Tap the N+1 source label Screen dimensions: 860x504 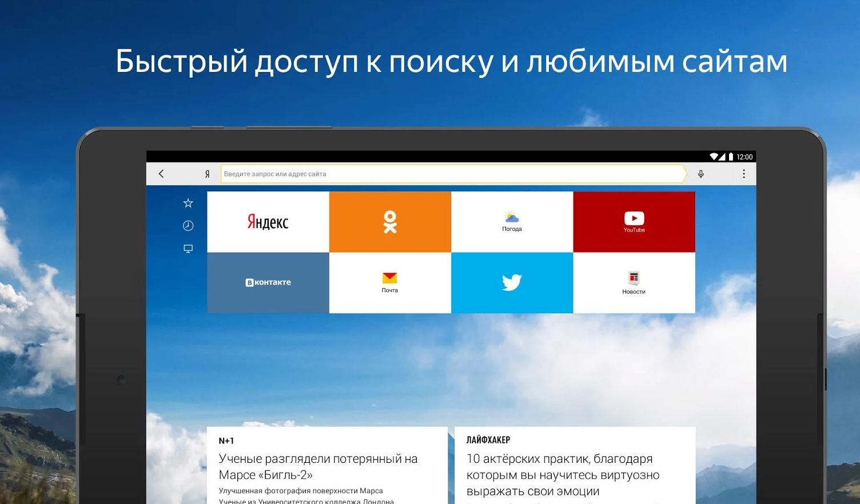click(226, 441)
